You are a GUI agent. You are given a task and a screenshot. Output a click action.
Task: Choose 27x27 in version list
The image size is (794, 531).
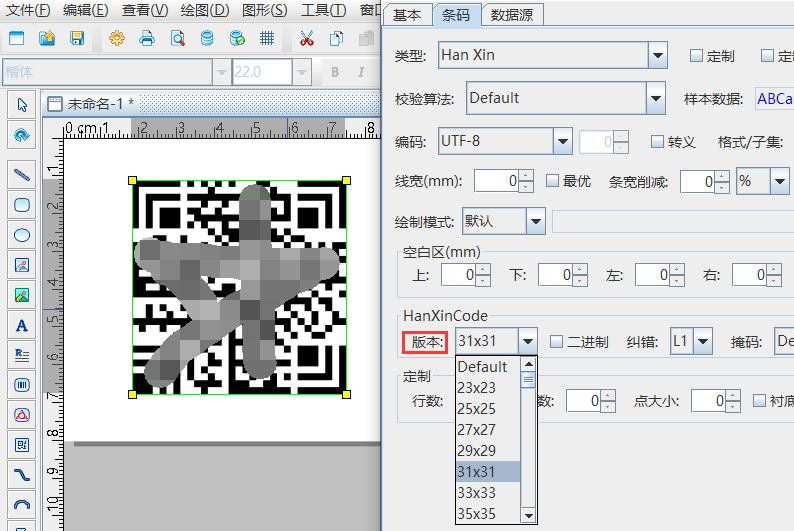(x=488, y=430)
